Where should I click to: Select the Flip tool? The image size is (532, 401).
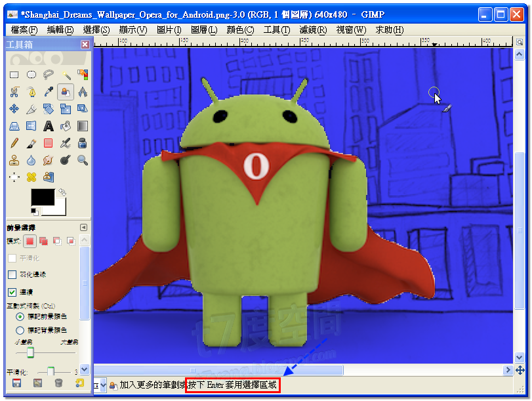tap(31, 126)
